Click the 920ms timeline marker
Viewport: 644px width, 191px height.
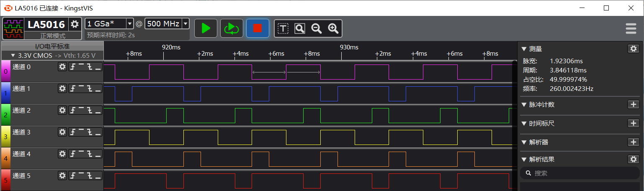[171, 47]
